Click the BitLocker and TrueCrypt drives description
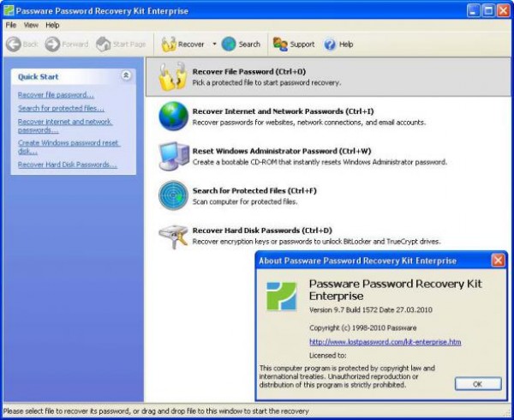Viewport: 514px width, 420px height. pos(317,242)
